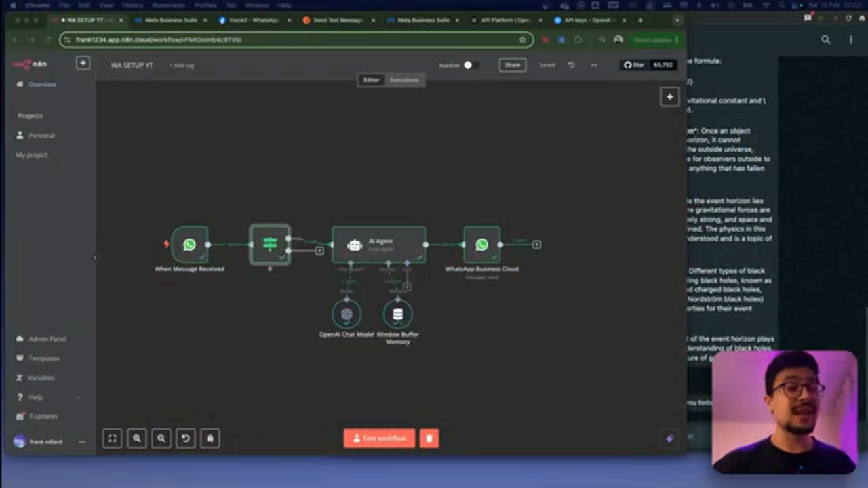
Task: Open the add node panel plus button
Action: pyautogui.click(x=669, y=97)
